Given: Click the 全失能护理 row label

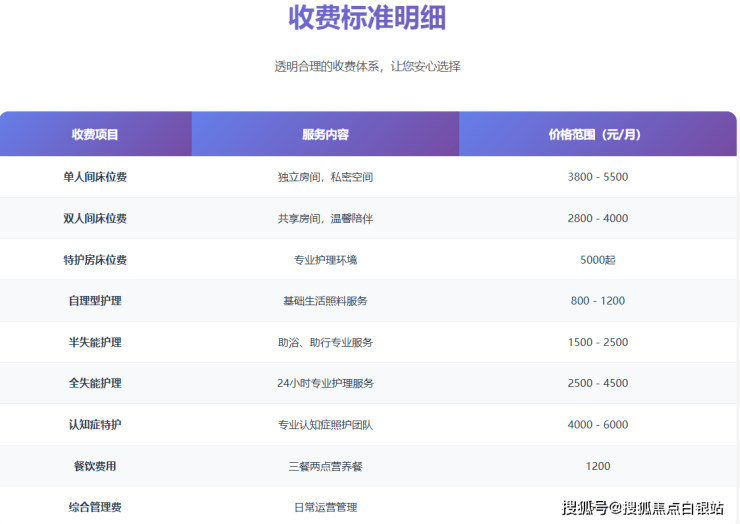Looking at the screenshot, I should [x=95, y=383].
